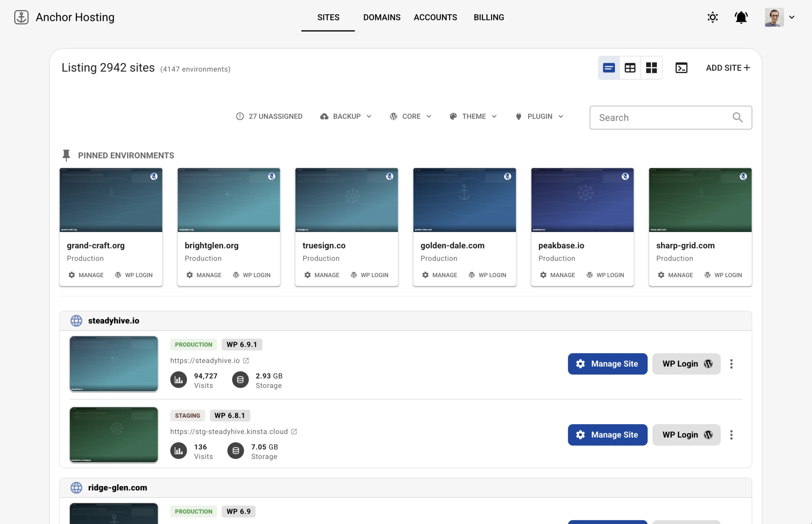Go to the Domains tab

[x=381, y=17]
